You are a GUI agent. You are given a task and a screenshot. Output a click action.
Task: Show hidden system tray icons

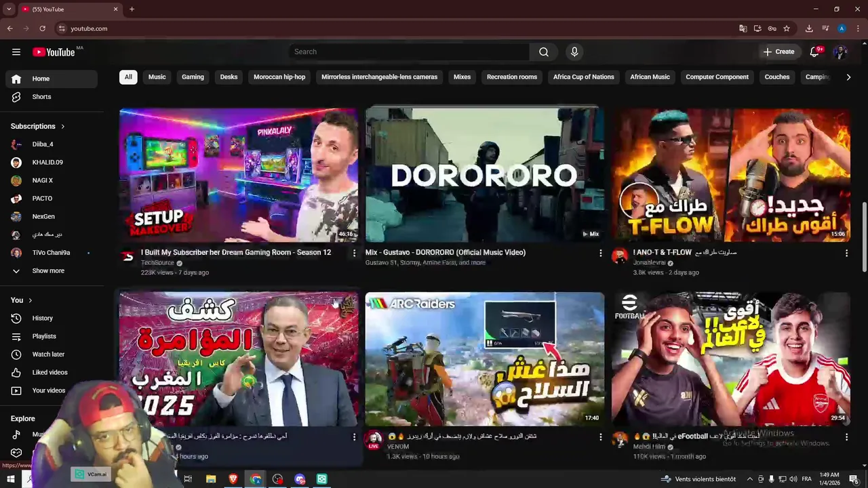(749, 479)
